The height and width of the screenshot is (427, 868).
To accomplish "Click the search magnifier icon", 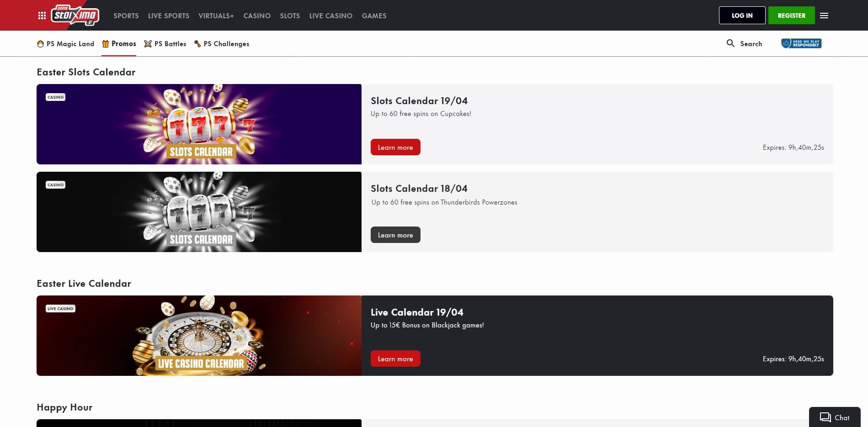I will (730, 43).
